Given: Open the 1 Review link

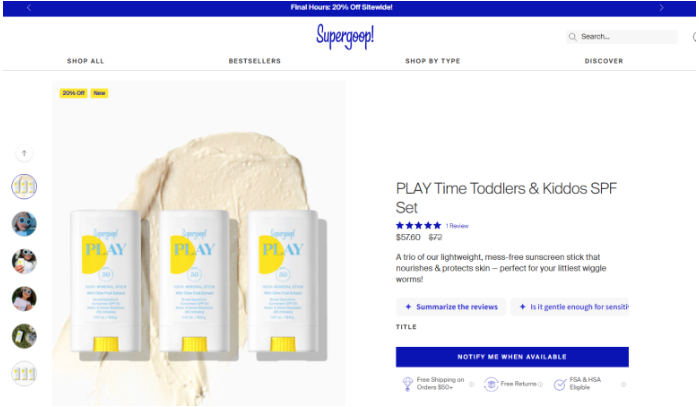Looking at the screenshot, I should click(x=457, y=226).
